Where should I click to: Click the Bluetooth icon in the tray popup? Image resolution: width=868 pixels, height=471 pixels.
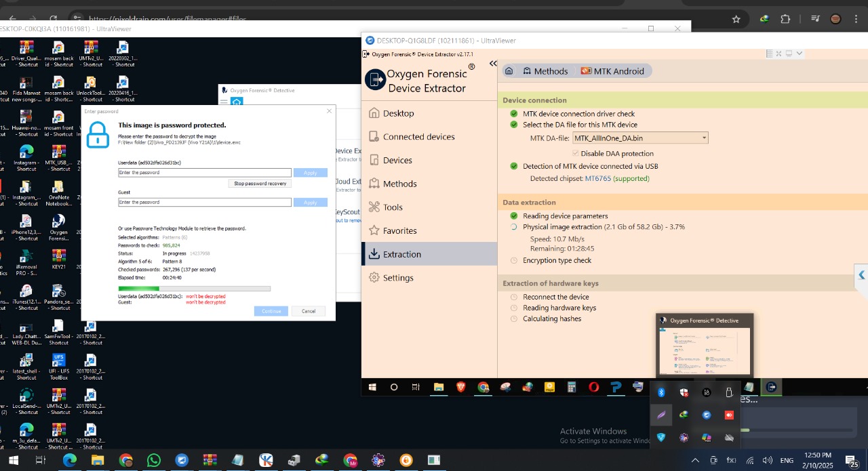click(662, 392)
